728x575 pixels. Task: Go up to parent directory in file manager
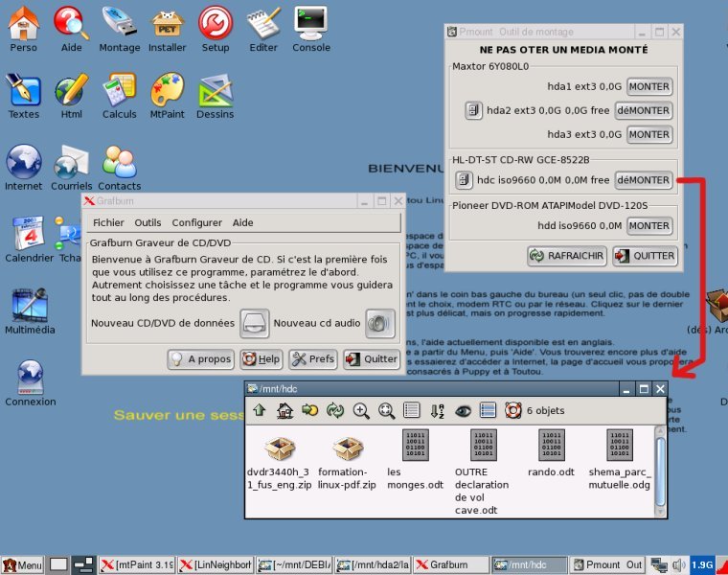click(x=259, y=410)
